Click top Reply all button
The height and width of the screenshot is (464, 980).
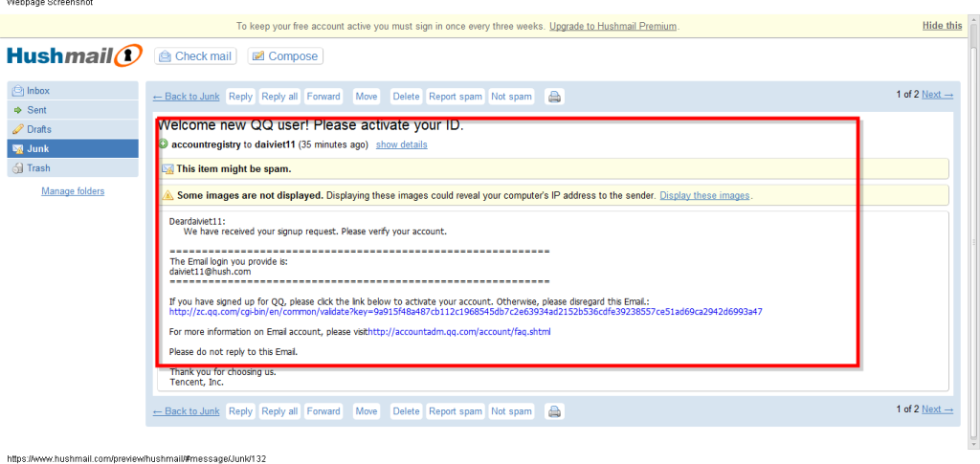(x=279, y=97)
